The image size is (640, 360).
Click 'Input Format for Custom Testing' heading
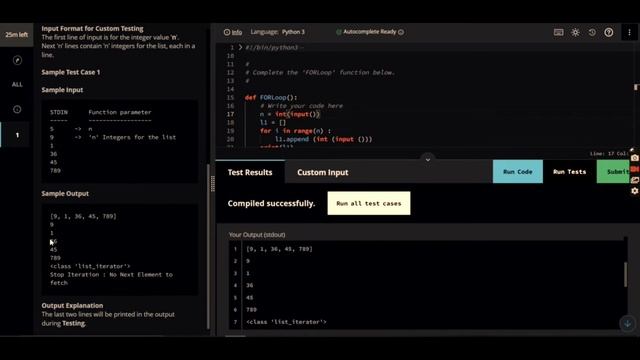[92, 29]
